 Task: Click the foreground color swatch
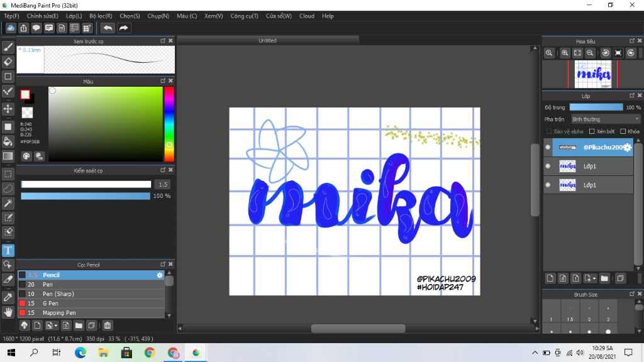point(25,94)
